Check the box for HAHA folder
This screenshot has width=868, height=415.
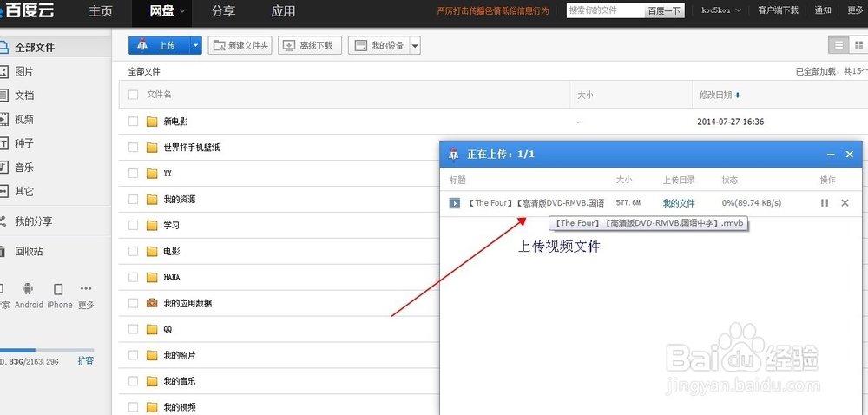pos(133,277)
